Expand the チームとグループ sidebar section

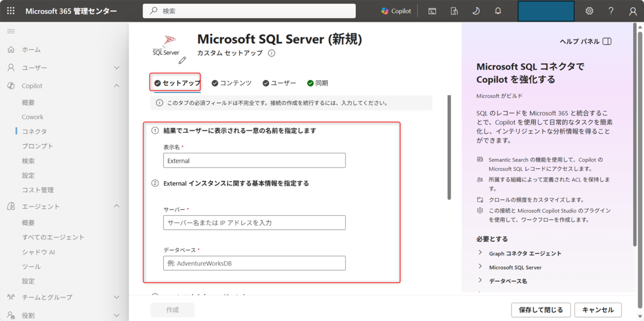point(116,297)
